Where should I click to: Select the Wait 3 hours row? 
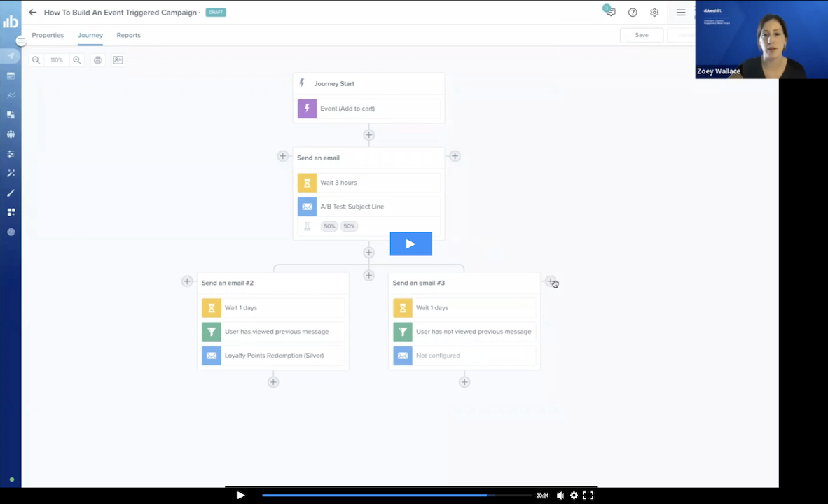point(368,183)
